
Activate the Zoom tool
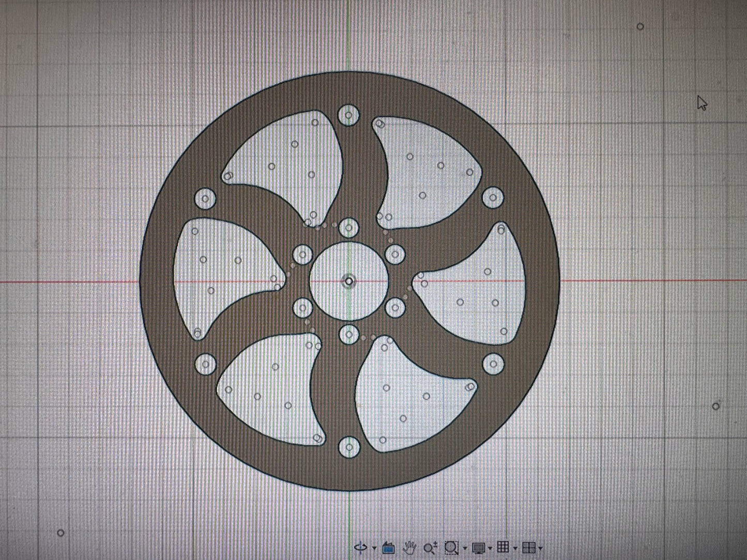tap(430, 548)
